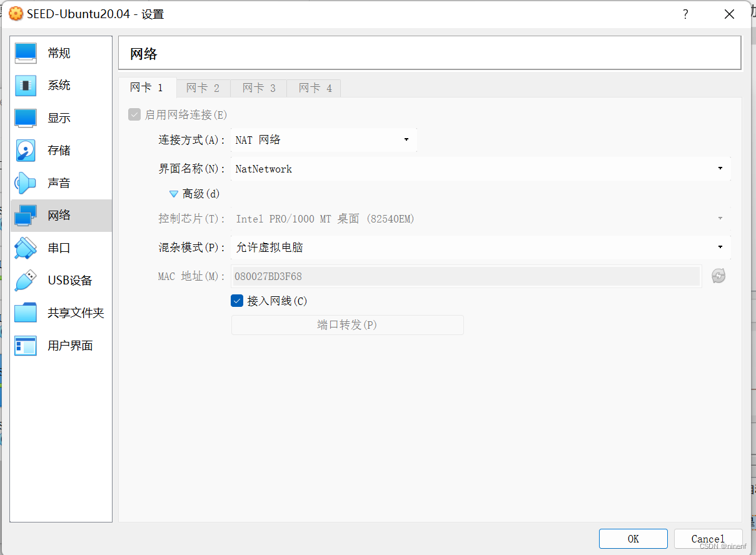The image size is (756, 555).
Task: Switch to the 网卡 4 tab
Action: (313, 88)
